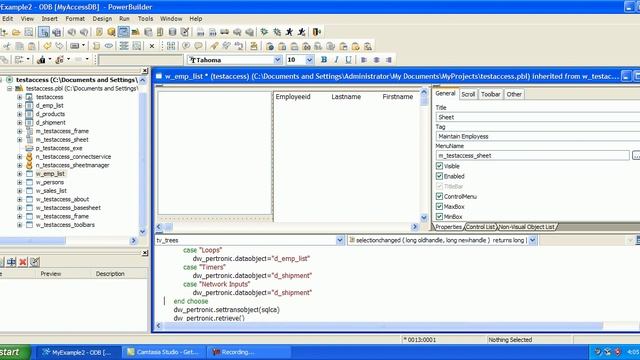Viewport: 640px width, 360px height.
Task: Select d_shipment in system tree
Action: click(x=51, y=123)
